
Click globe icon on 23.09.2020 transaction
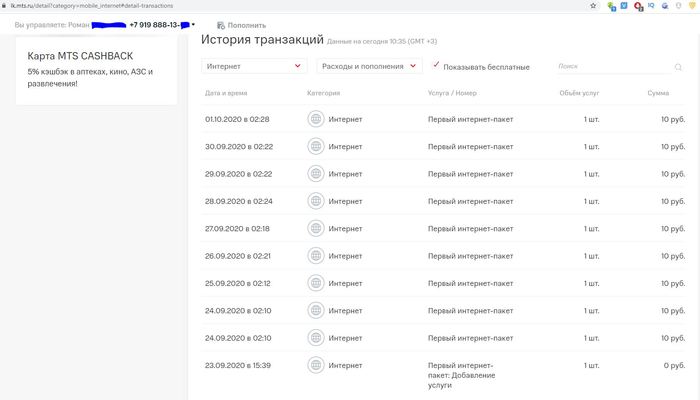(316, 365)
